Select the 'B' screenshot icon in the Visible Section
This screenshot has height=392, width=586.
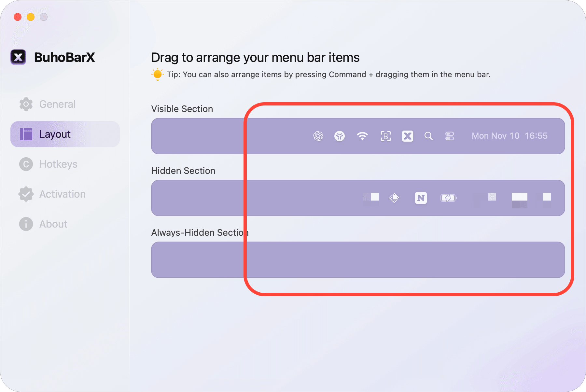click(x=385, y=136)
